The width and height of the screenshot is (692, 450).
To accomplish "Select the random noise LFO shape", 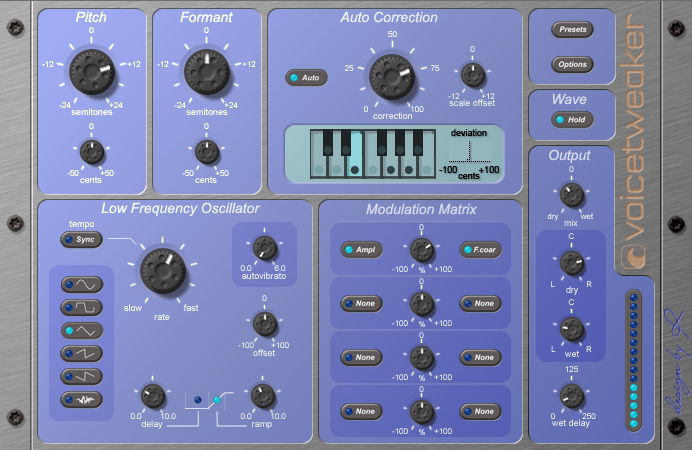I will (x=82, y=399).
